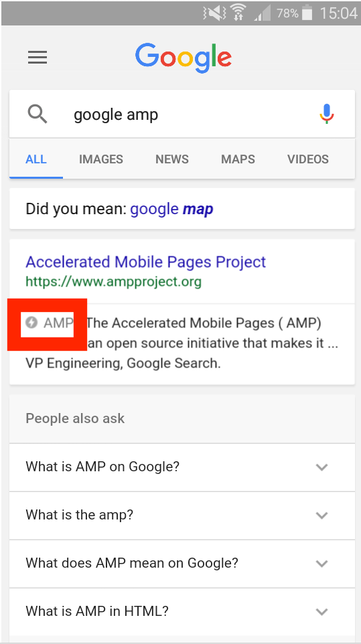361x644 pixels.
Task: Expand "What is AMP on Google?"
Action: 182,467
